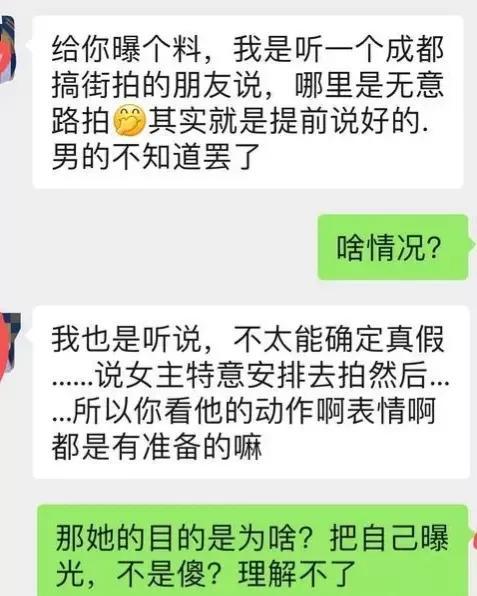The height and width of the screenshot is (596, 477).
Task: Click the text 男的不知道罢了
Action: tap(156, 156)
